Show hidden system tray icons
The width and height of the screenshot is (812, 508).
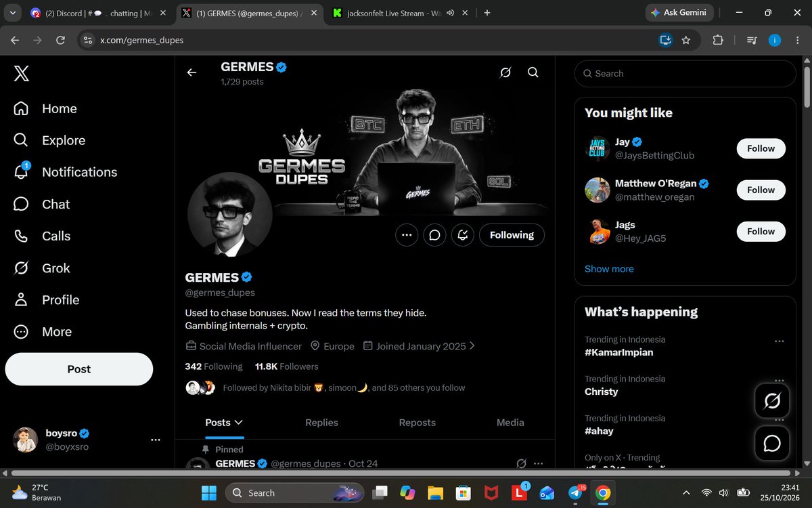[x=686, y=492]
